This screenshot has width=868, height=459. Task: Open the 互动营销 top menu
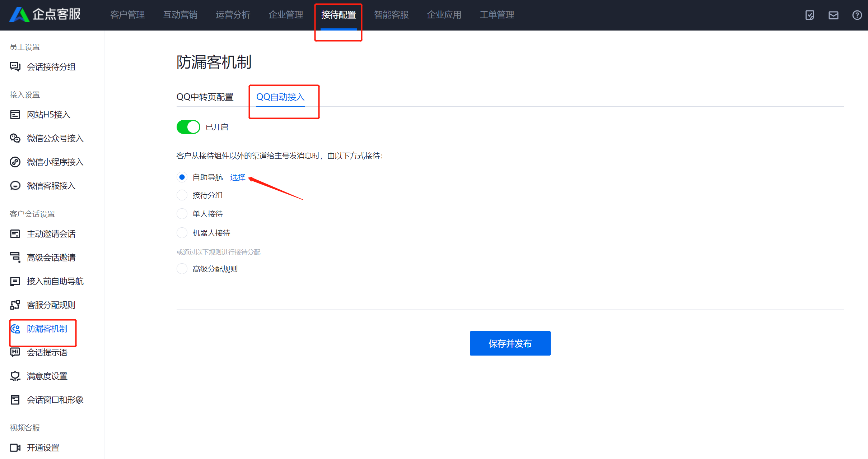180,15
